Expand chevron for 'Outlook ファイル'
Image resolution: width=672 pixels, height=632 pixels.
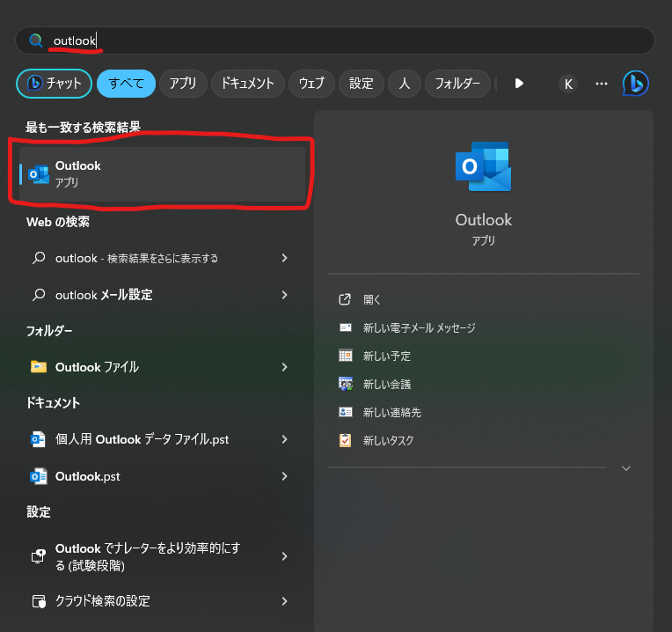point(285,367)
